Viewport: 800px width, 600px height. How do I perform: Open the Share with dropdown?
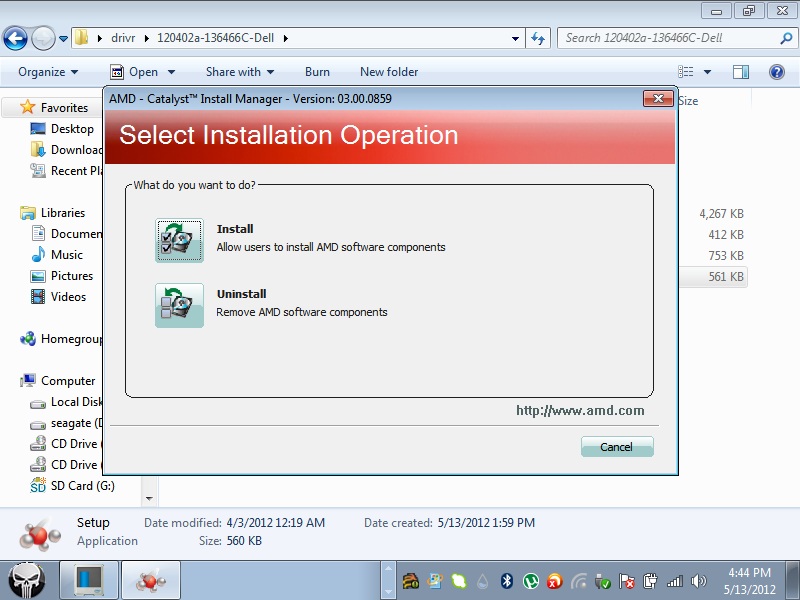pyautogui.click(x=240, y=72)
